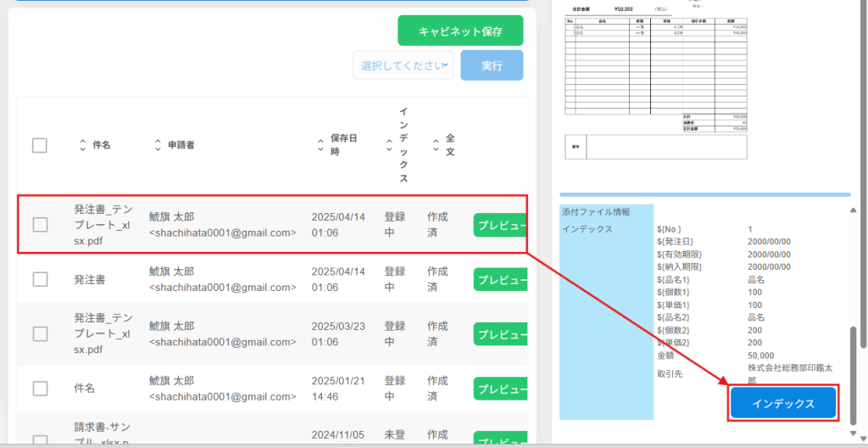
Task: Tick the checkbox for the 2025/01/21 件名 row
Action: 40,389
